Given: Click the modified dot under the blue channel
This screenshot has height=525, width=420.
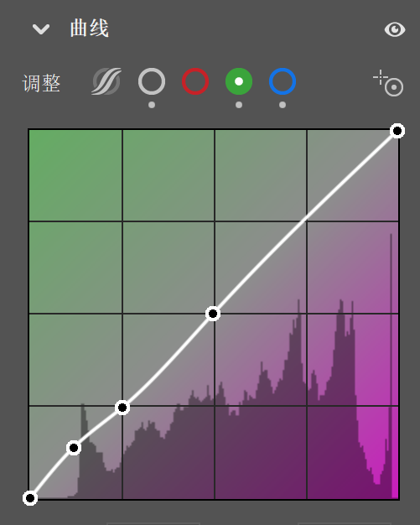Looking at the screenshot, I should coord(283,105).
